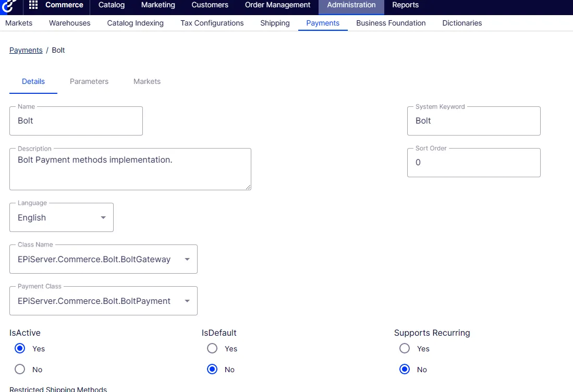Open Tax Configurations tab
Image resolution: width=573 pixels, height=392 pixels.
(212, 23)
